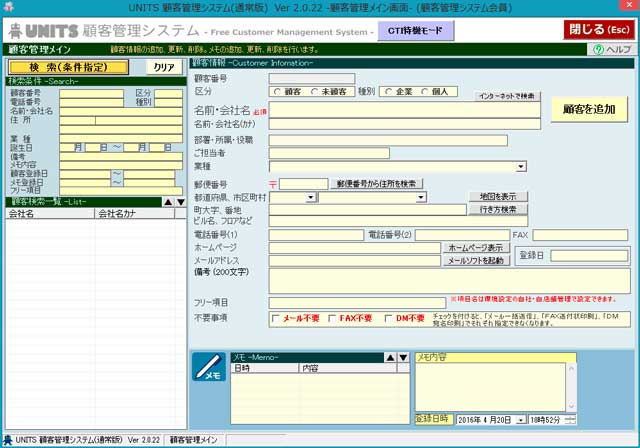The height and width of the screenshot is (448, 640).
Task: Click the ご担当者 input field
Action: (x=329, y=153)
